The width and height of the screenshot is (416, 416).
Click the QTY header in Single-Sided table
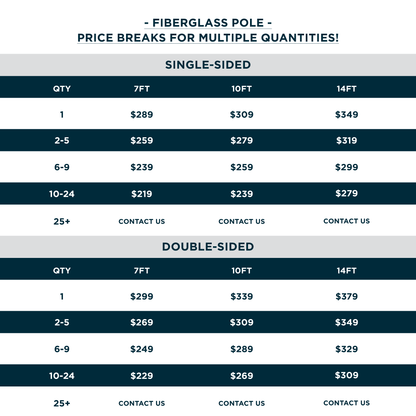(62, 89)
